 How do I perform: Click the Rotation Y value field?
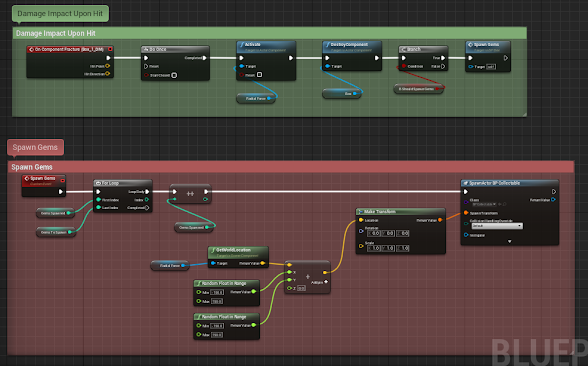pos(388,233)
